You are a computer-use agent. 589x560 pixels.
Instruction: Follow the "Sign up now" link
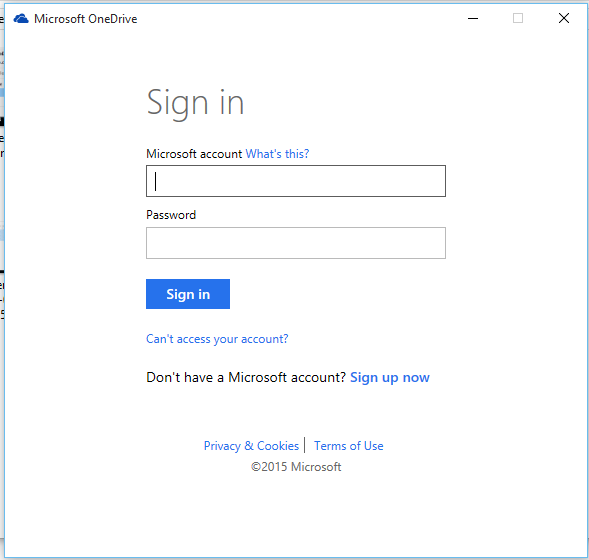pos(390,377)
